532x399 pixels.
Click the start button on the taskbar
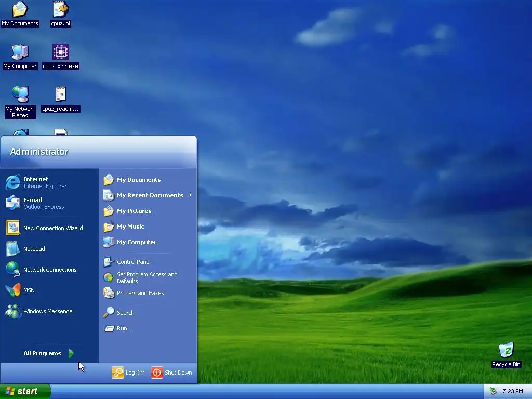tap(25, 391)
